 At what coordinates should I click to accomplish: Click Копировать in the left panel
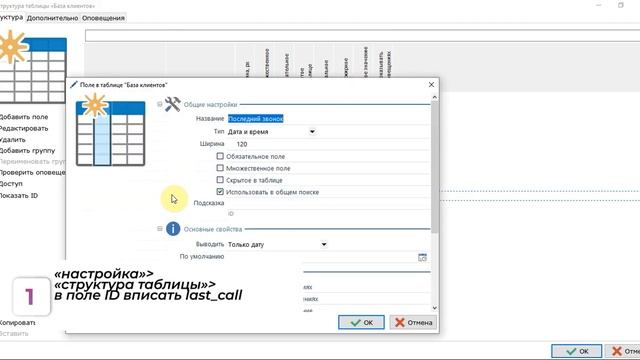(x=18, y=322)
